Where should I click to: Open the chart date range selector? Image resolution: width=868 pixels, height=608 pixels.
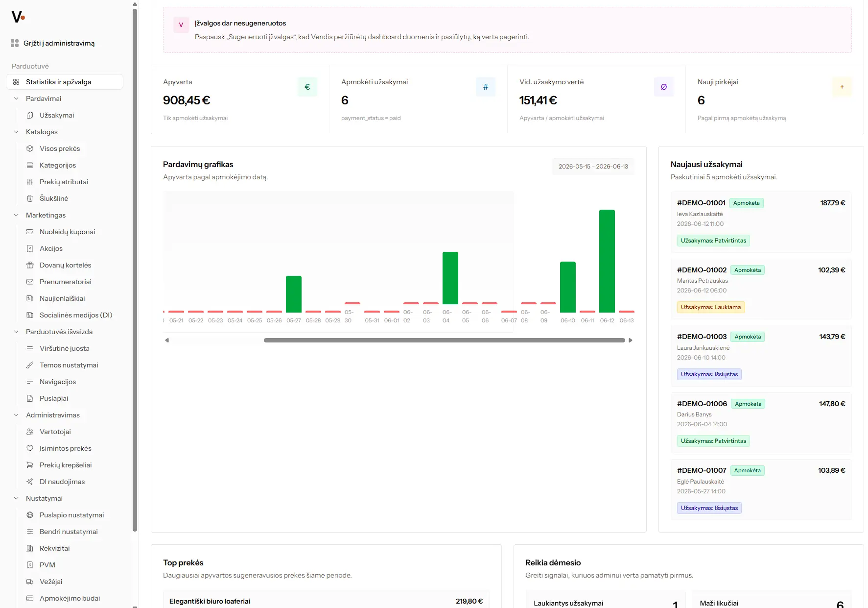[593, 167]
